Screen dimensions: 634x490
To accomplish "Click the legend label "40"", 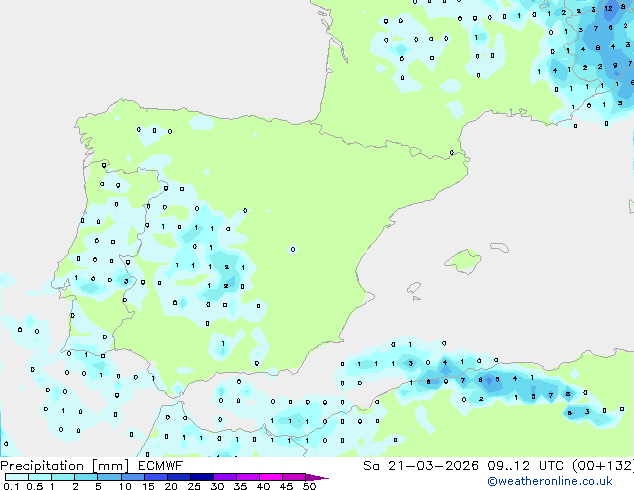I will [x=263, y=486].
